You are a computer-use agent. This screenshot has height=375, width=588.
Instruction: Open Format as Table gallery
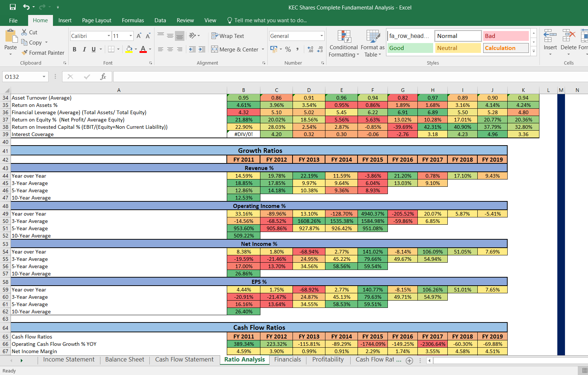[373, 43]
